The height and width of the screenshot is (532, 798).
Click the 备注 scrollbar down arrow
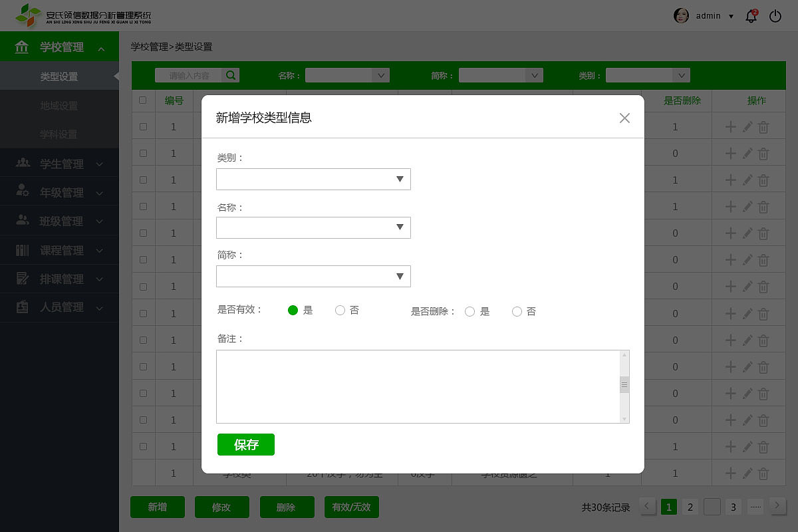(624, 418)
